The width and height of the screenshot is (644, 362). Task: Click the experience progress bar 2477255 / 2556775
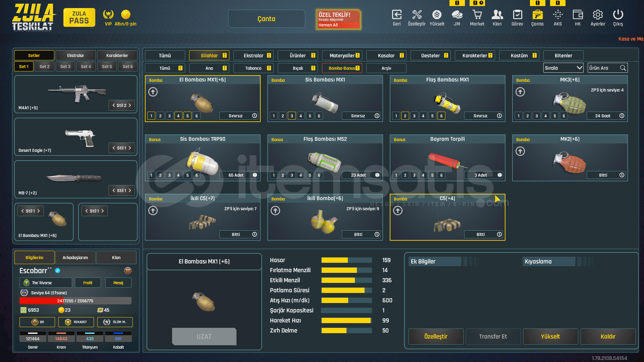click(x=75, y=301)
